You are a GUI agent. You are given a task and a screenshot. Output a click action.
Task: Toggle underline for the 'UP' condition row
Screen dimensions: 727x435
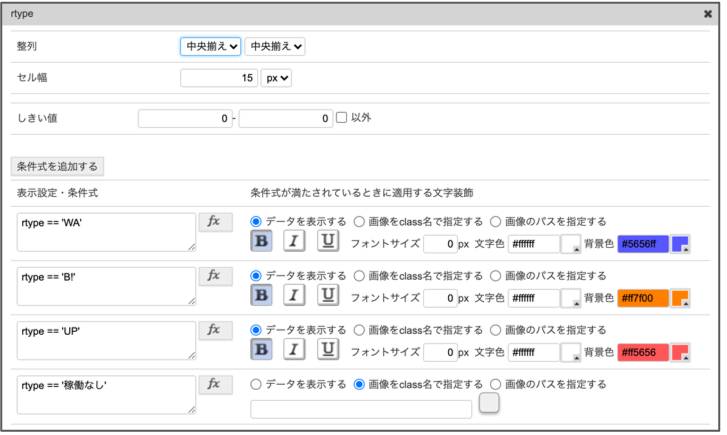(328, 350)
